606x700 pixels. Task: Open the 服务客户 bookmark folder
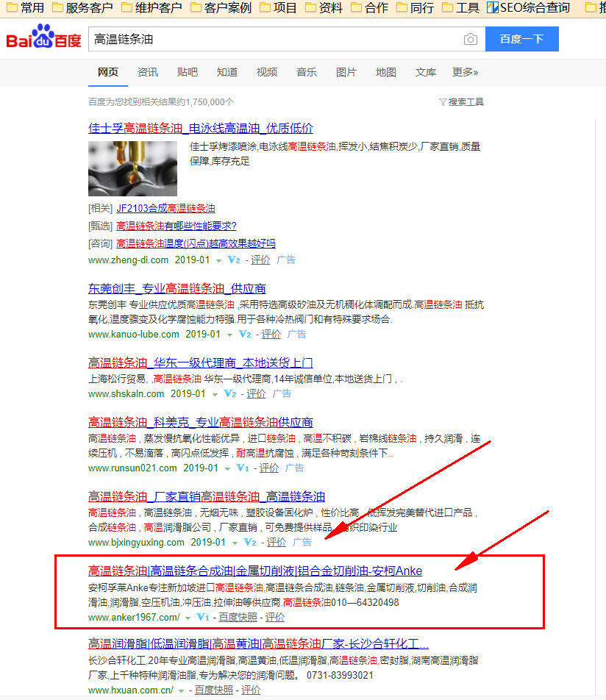click(x=82, y=7)
